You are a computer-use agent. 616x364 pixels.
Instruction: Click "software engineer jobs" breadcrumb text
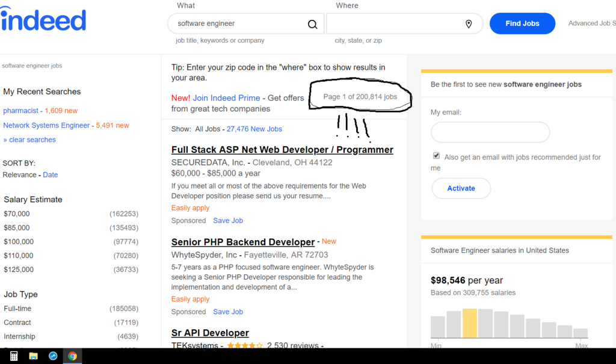(32, 66)
